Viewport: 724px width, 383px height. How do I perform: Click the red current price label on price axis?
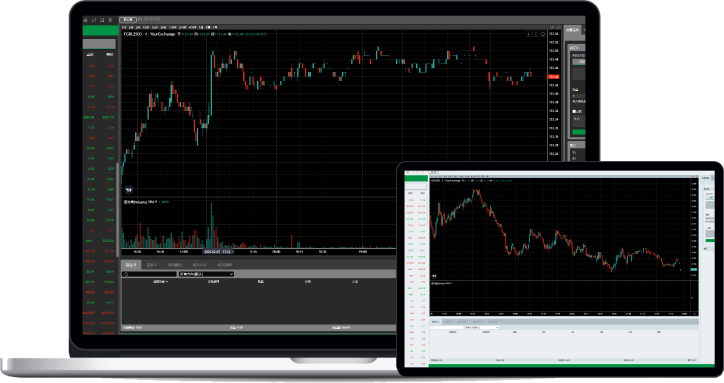[554, 77]
